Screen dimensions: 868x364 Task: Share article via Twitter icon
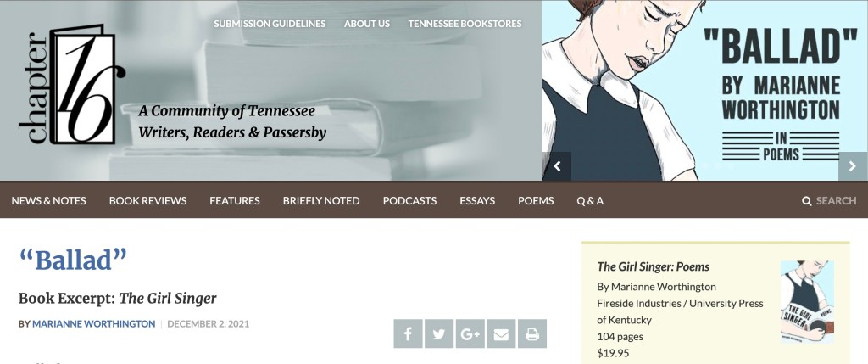pos(439,333)
